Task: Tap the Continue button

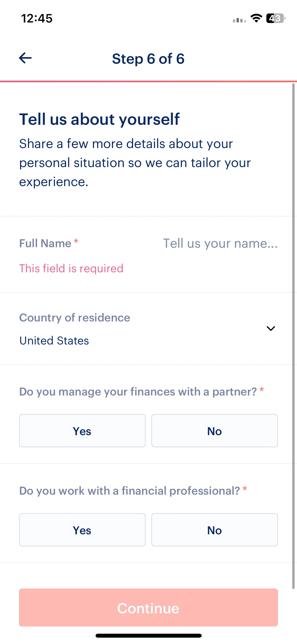Action: pos(148,608)
